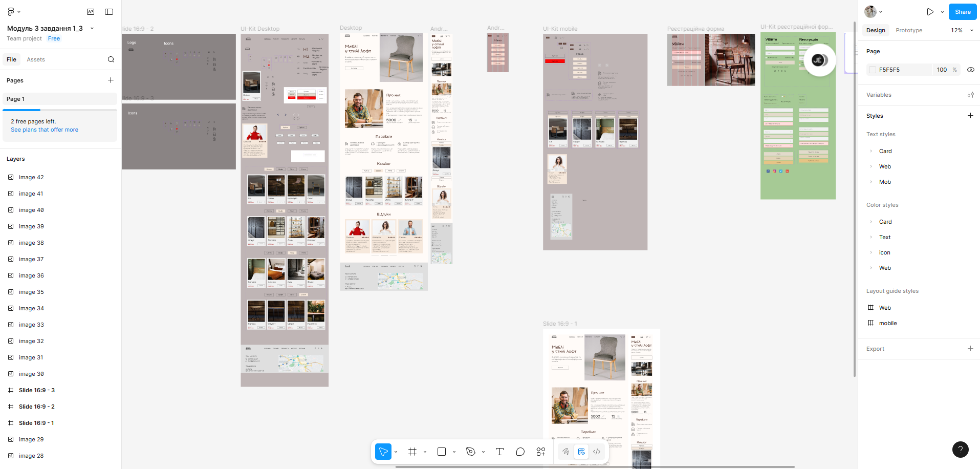Switch to Dev Mode toggle in the toolbar
Screen dimensions: 980x469
click(x=597, y=452)
